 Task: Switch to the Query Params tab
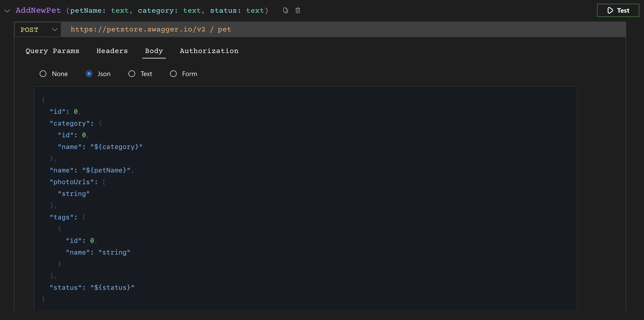pos(53,50)
